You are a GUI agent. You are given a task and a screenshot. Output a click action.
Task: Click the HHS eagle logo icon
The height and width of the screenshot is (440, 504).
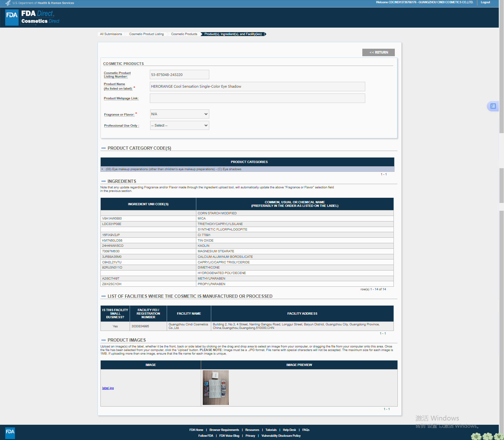pos(8,3)
